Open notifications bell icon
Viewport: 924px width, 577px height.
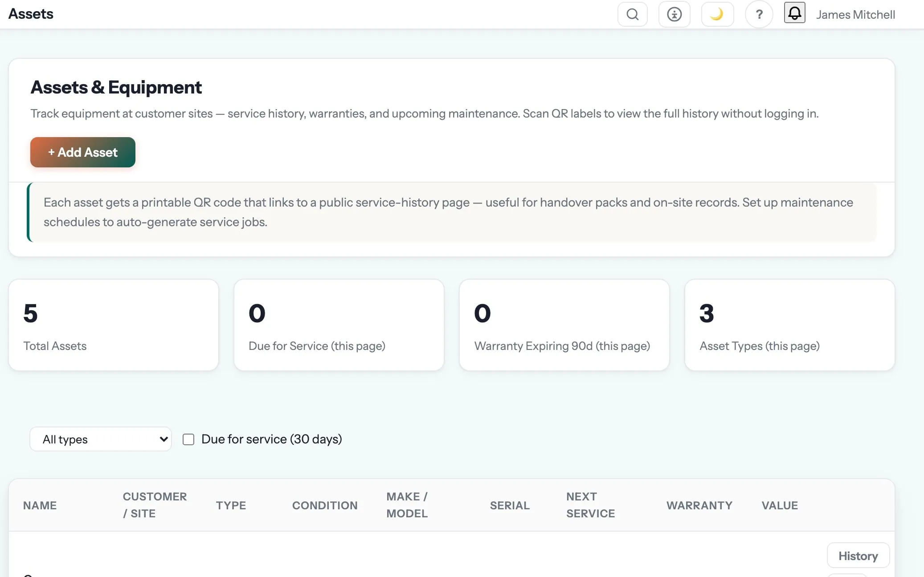click(794, 13)
